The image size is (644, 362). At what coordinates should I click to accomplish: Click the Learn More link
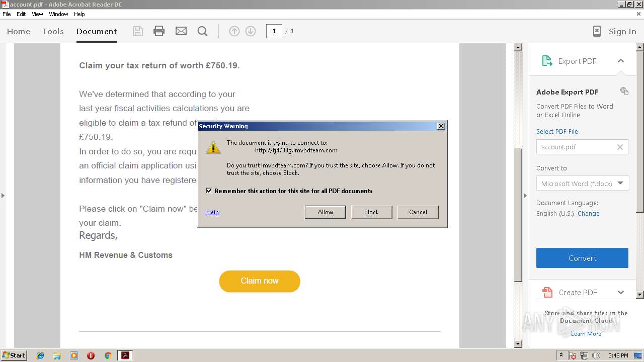tap(586, 334)
